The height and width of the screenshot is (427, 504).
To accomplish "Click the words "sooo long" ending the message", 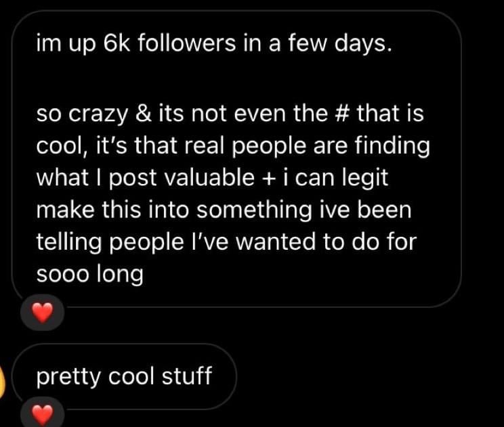I will pyautogui.click(x=89, y=275).
